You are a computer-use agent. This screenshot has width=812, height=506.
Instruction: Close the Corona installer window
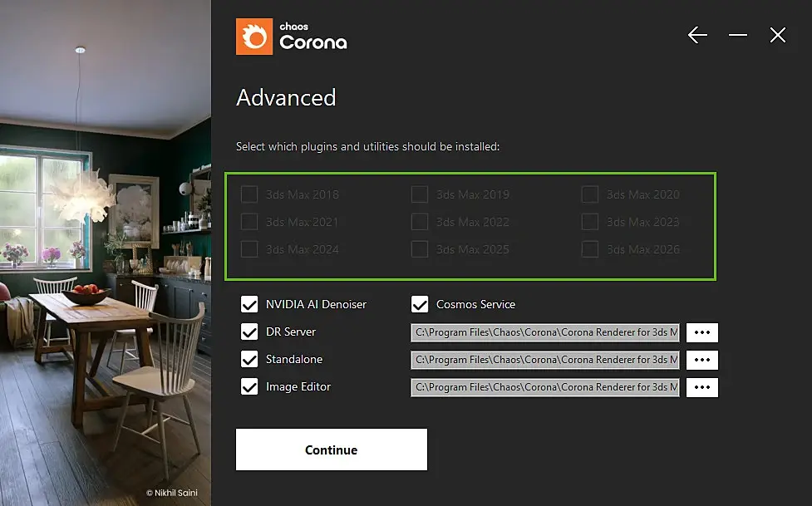pyautogui.click(x=778, y=35)
